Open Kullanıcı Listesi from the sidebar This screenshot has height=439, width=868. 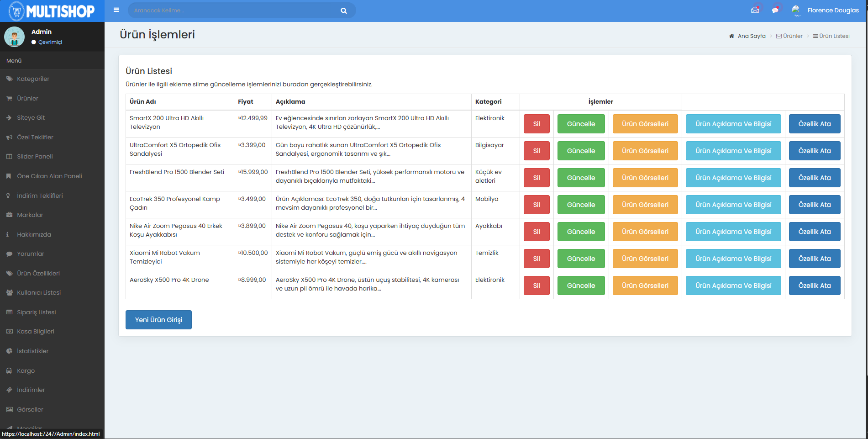click(39, 292)
